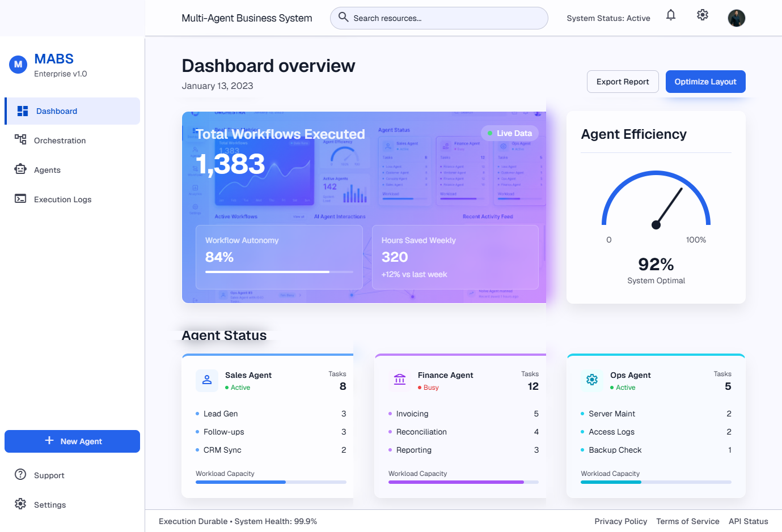
Task: Click the Support question mark icon
Action: click(20, 474)
